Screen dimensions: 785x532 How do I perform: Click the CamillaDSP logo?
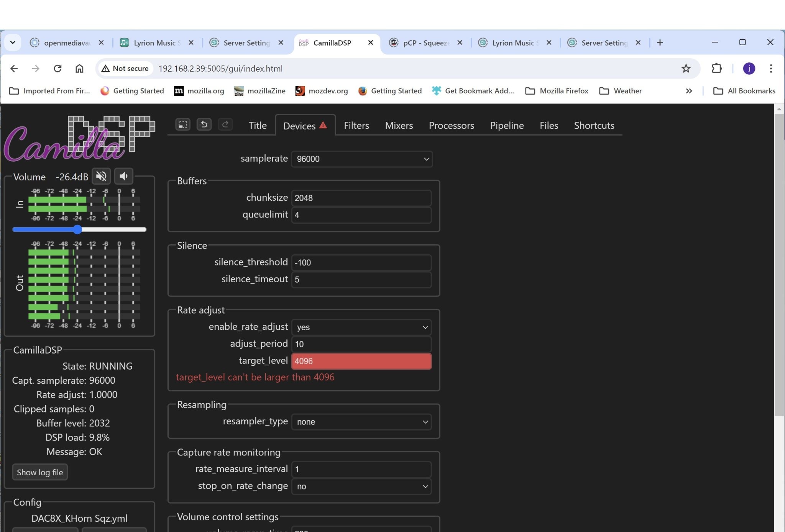point(79,138)
